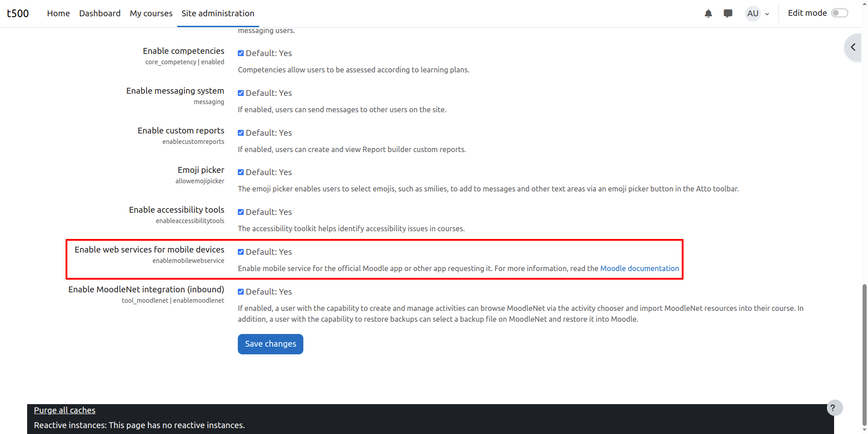The width and height of the screenshot is (868, 434).
Task: Click the Enable competencies setting label
Action: click(x=184, y=51)
